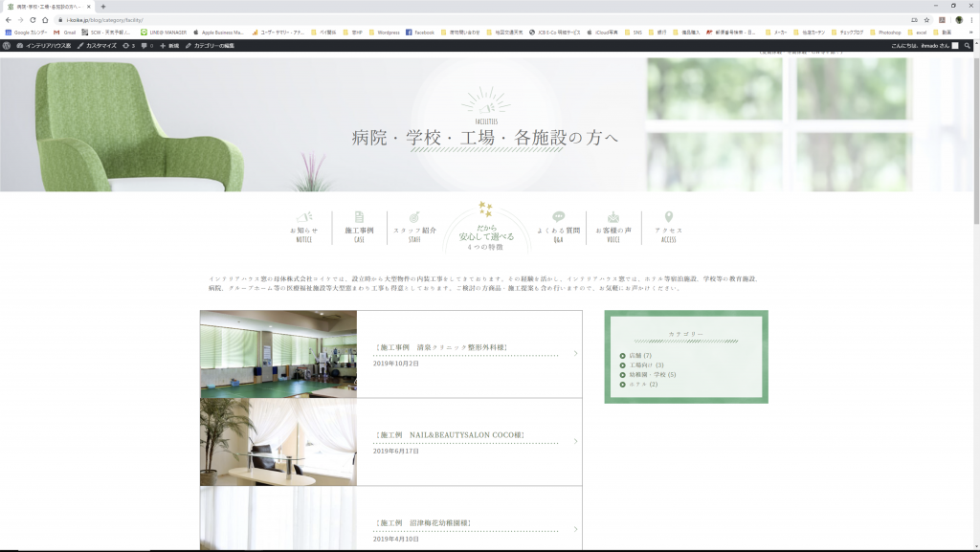
Task: Click the 病院・学校・工場・各施設の方へ heading
Action: [485, 138]
